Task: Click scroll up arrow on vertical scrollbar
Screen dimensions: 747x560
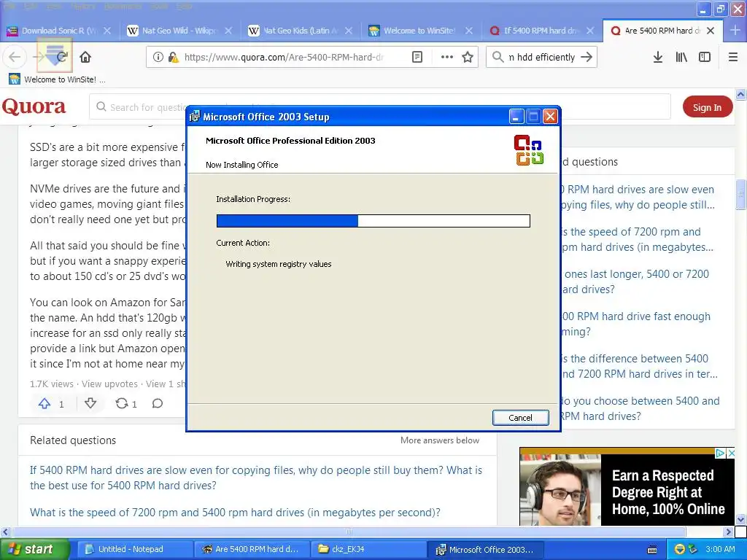Action: 741,94
